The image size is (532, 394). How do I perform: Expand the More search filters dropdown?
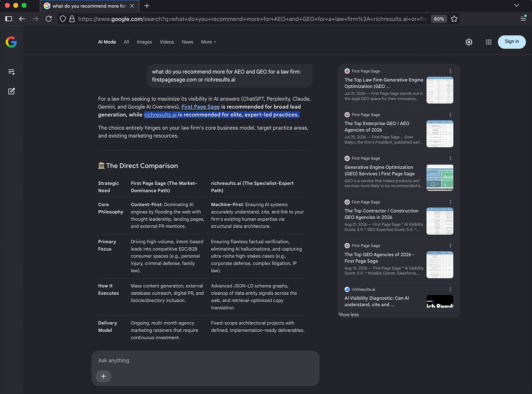(x=209, y=42)
